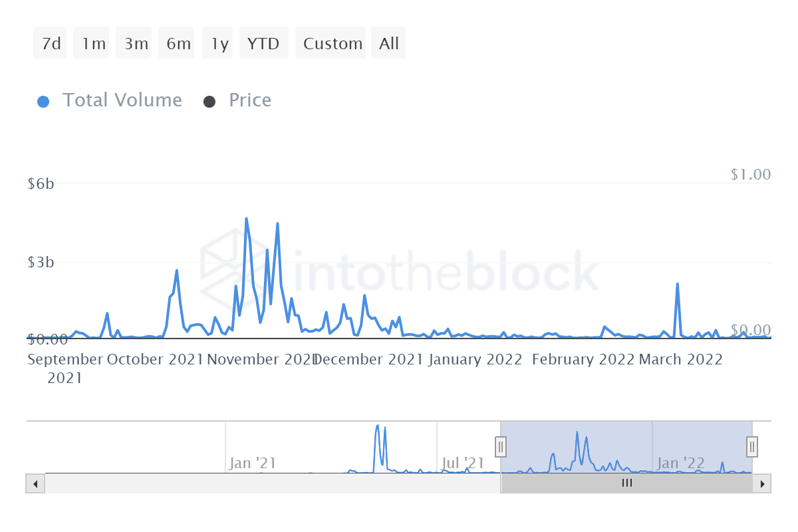This screenshot has height=532, width=798.
Task: Switch chart range to 1m
Action: (94, 44)
